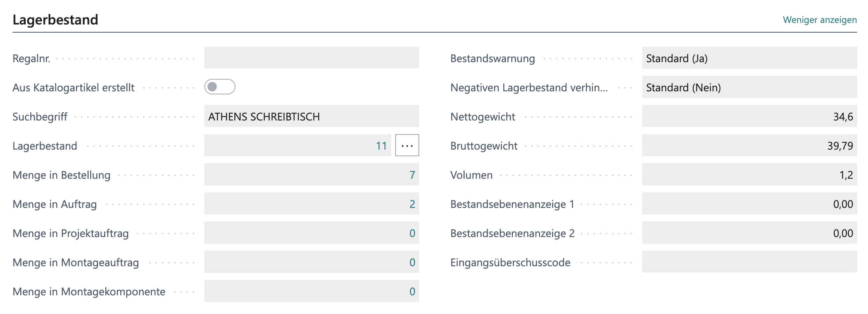This screenshot has width=868, height=314.
Task: Click the Bestandsebenenanzeige 2 field
Action: tap(749, 233)
